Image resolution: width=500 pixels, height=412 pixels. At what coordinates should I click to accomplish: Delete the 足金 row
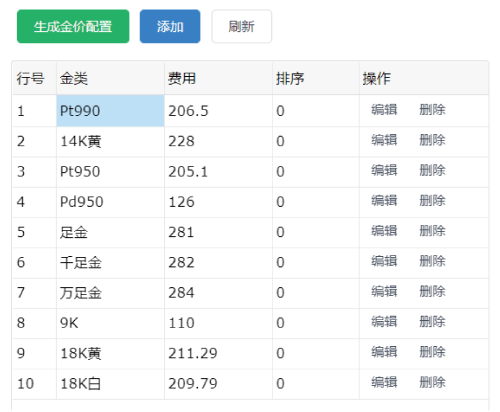click(432, 231)
